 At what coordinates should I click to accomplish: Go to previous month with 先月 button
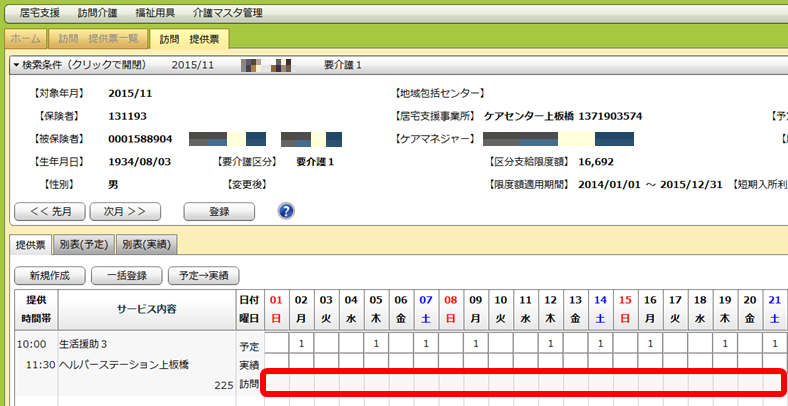(x=47, y=211)
